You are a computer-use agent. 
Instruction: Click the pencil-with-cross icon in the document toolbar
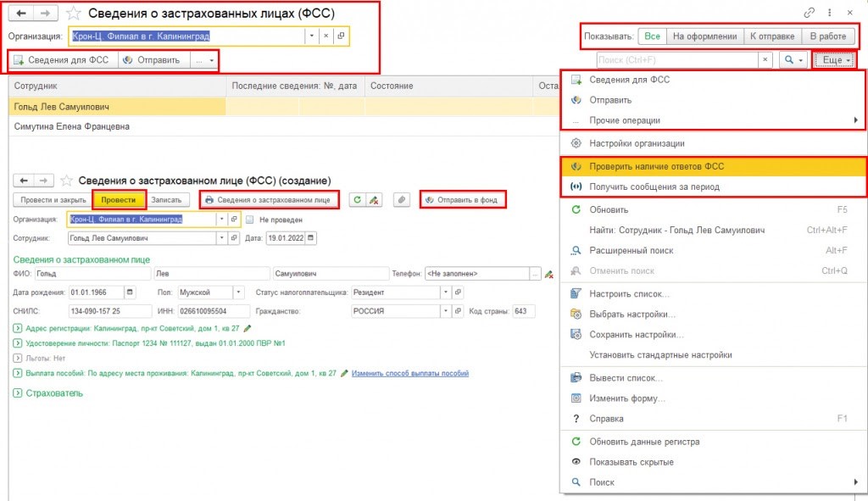(x=374, y=200)
